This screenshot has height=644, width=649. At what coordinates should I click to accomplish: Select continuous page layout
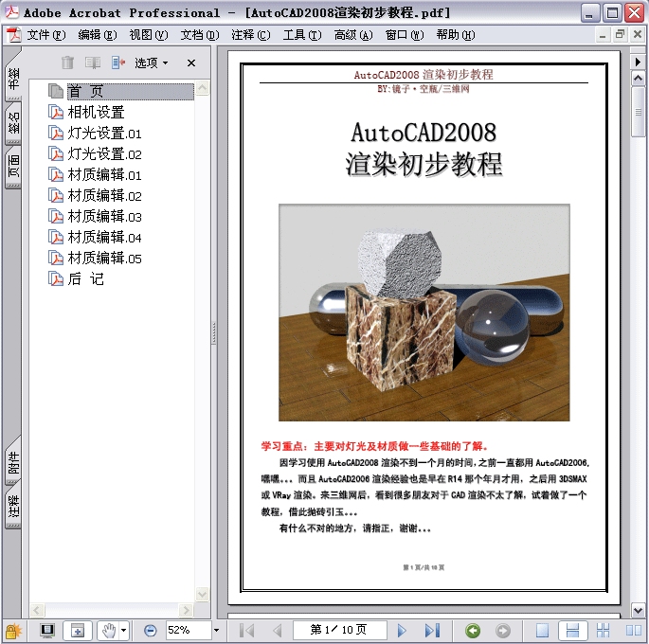[x=572, y=631]
